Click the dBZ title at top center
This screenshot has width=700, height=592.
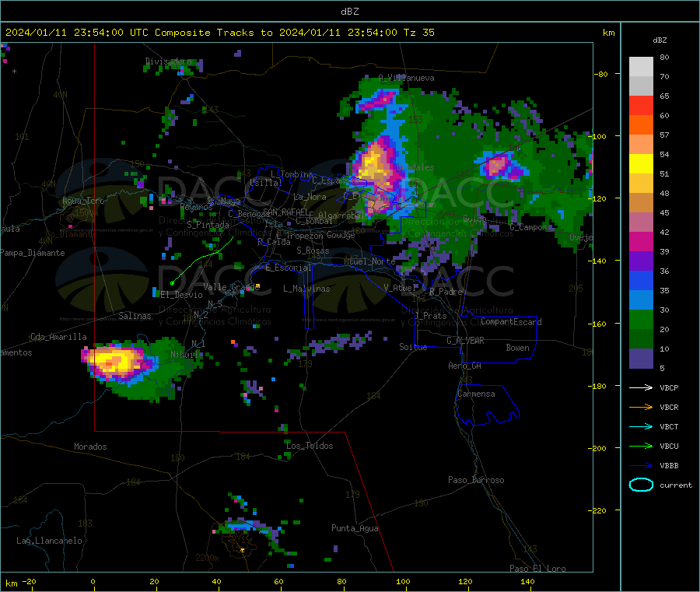(x=349, y=11)
